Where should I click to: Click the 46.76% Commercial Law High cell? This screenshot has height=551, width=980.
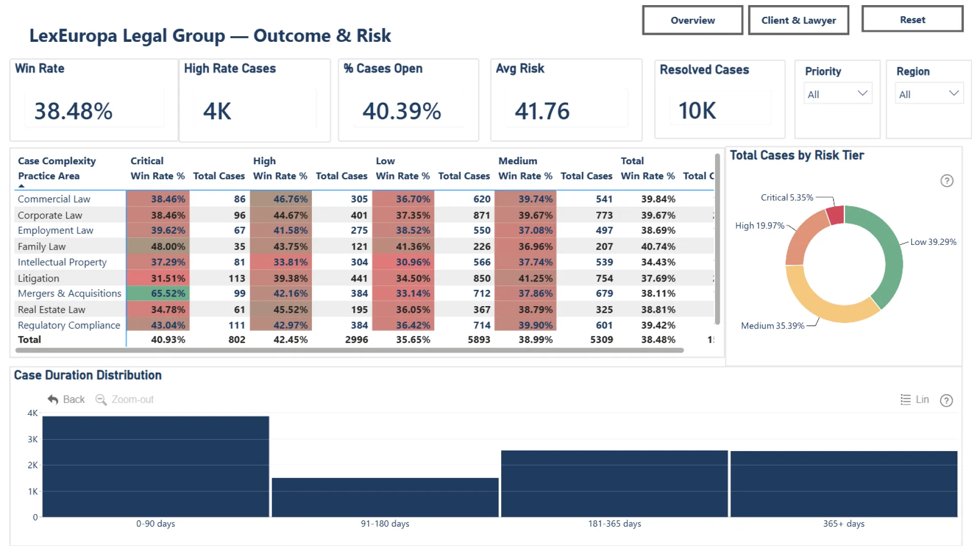point(281,199)
